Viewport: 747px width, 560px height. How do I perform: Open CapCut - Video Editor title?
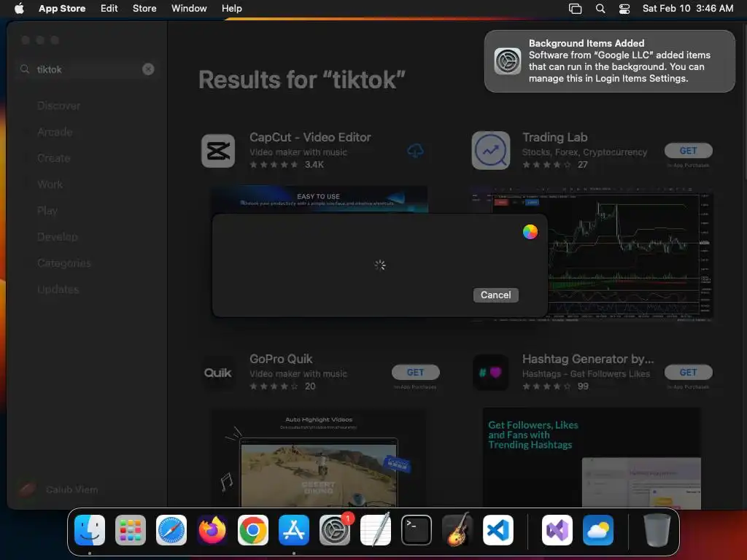310,137
